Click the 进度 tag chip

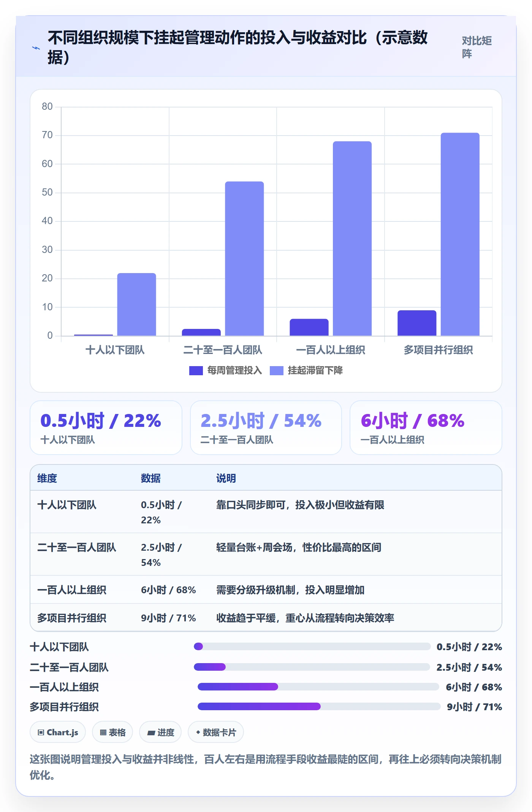[160, 732]
